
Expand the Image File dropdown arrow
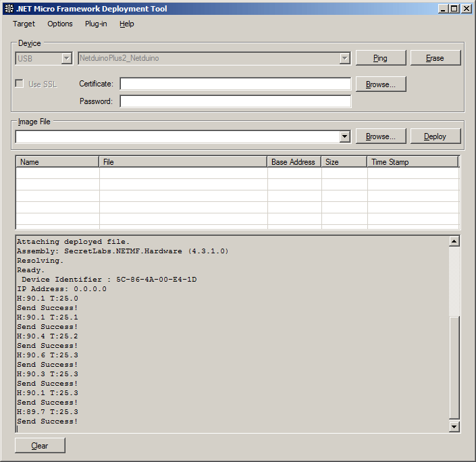coord(344,136)
